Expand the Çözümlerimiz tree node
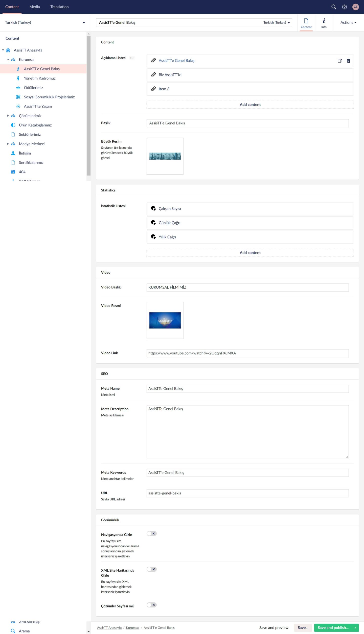The width and height of the screenshot is (364, 634). click(x=8, y=116)
